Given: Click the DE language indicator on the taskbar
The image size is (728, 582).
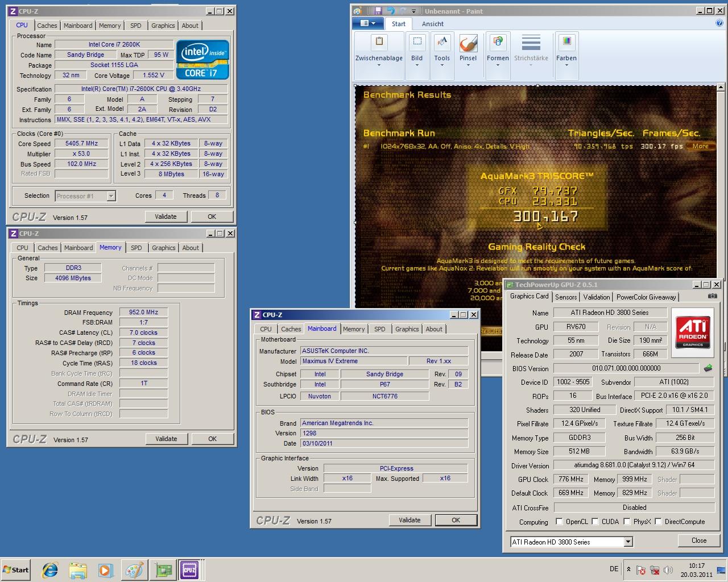Looking at the screenshot, I should click(x=614, y=569).
